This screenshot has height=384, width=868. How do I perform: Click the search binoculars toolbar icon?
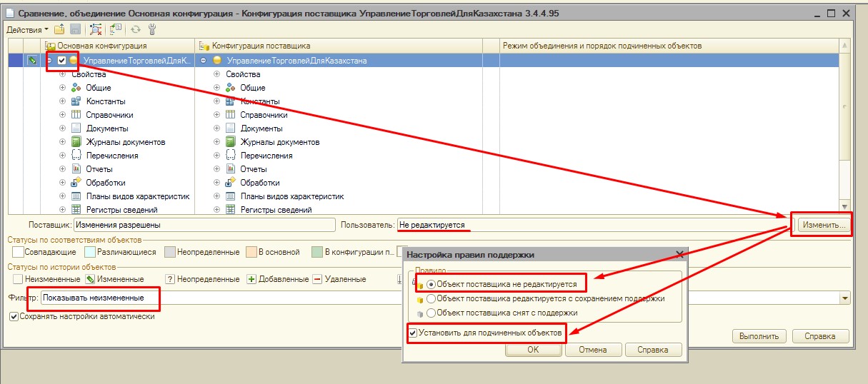(96, 29)
